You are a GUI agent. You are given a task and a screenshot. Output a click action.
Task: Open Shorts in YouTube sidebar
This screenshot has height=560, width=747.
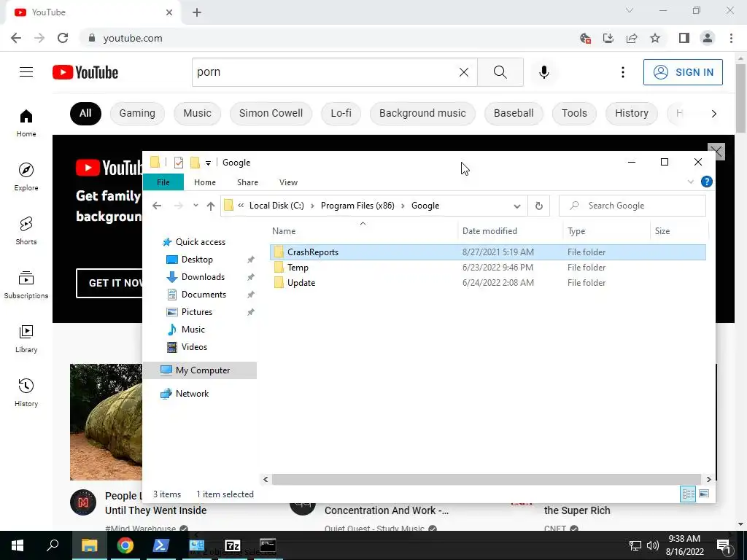[x=26, y=230]
